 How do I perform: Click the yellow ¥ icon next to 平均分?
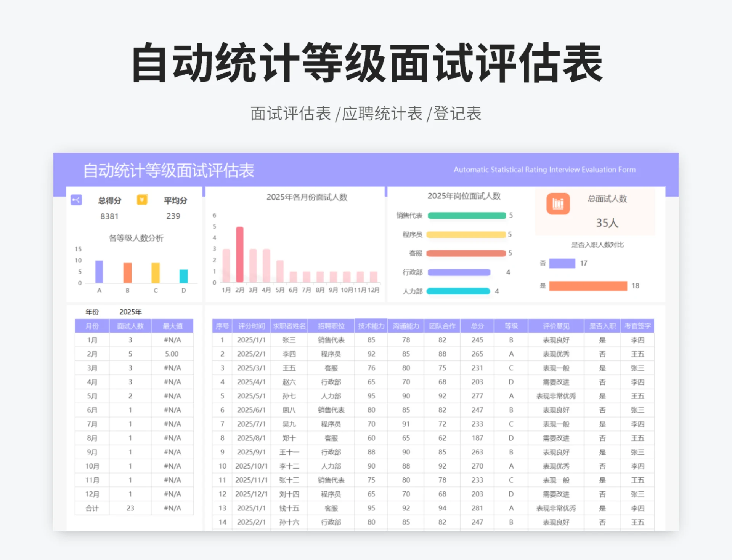pyautogui.click(x=142, y=200)
